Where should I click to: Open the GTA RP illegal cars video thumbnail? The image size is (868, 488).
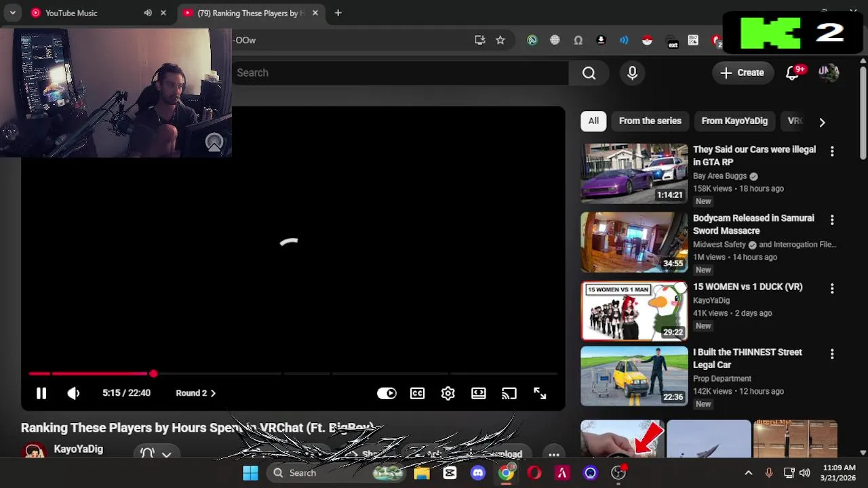pos(634,173)
